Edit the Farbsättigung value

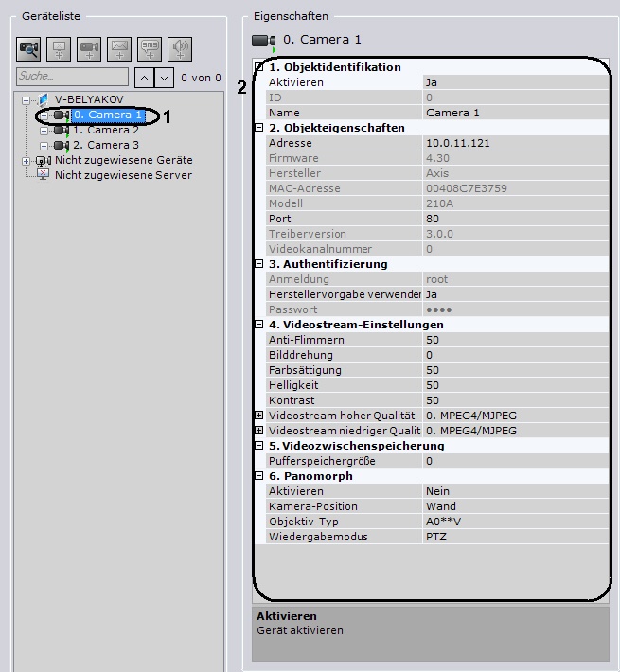tap(516, 370)
